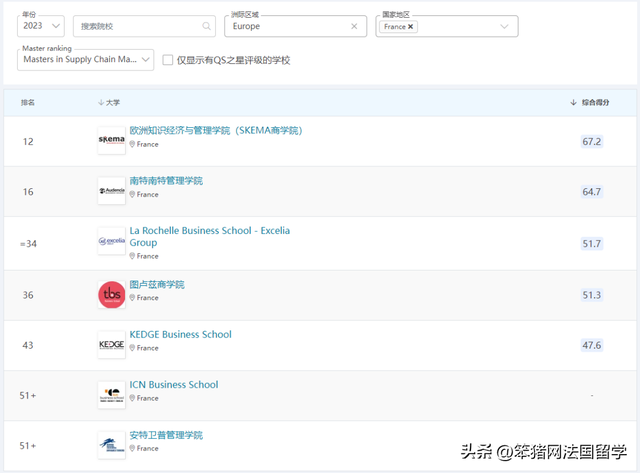Open the SKEMA business school link
640x473 pixels.
[216, 130]
